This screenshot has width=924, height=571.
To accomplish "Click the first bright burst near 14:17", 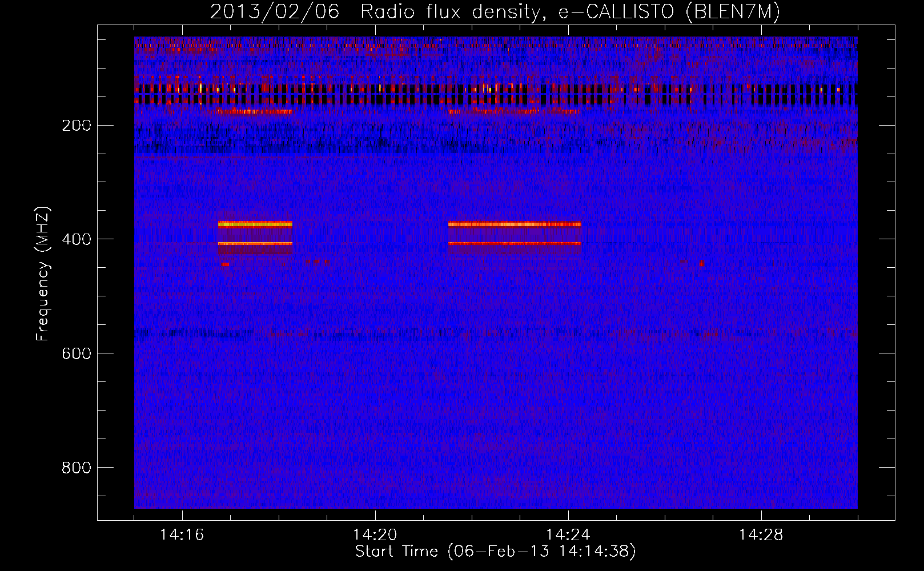I will click(x=255, y=234).
